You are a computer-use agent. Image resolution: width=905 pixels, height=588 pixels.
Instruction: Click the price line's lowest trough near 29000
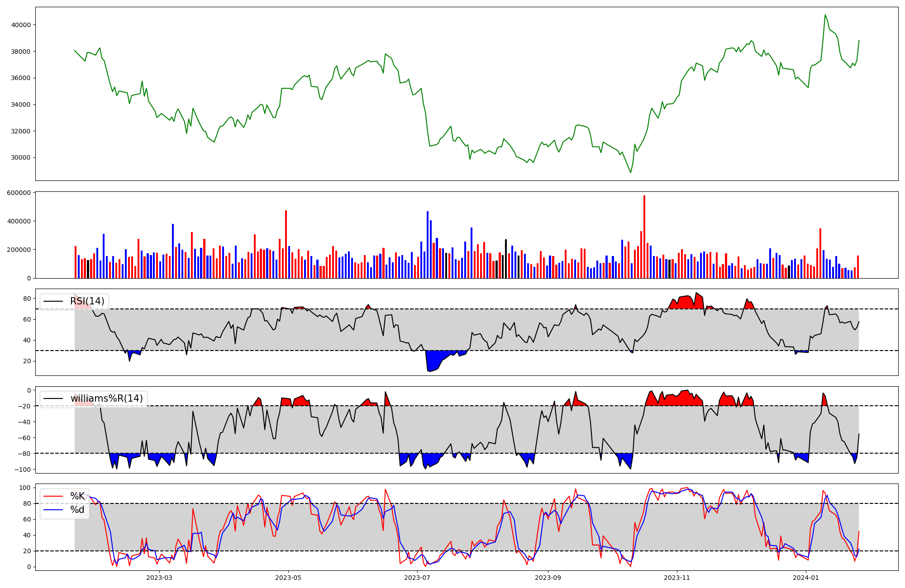(630, 172)
